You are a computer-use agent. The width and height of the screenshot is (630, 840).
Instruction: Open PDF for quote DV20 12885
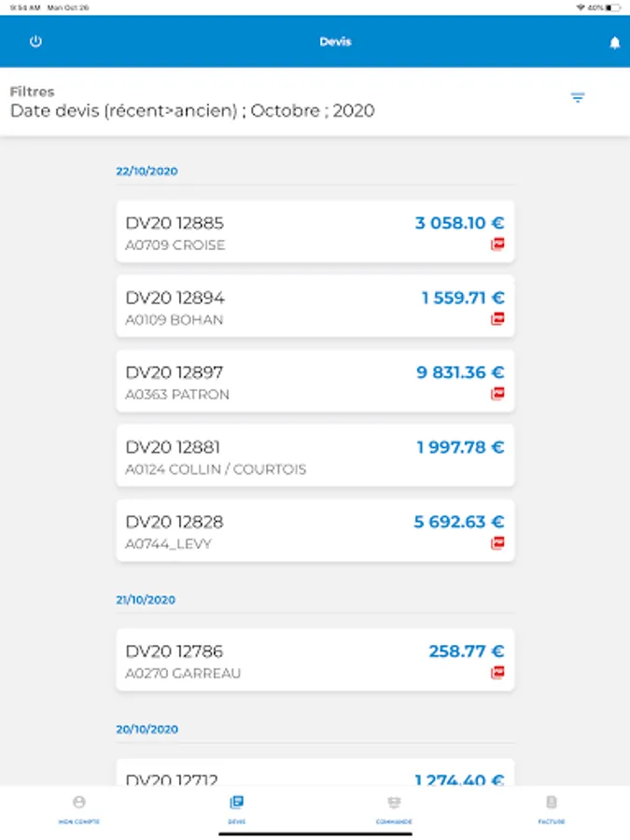click(497, 245)
